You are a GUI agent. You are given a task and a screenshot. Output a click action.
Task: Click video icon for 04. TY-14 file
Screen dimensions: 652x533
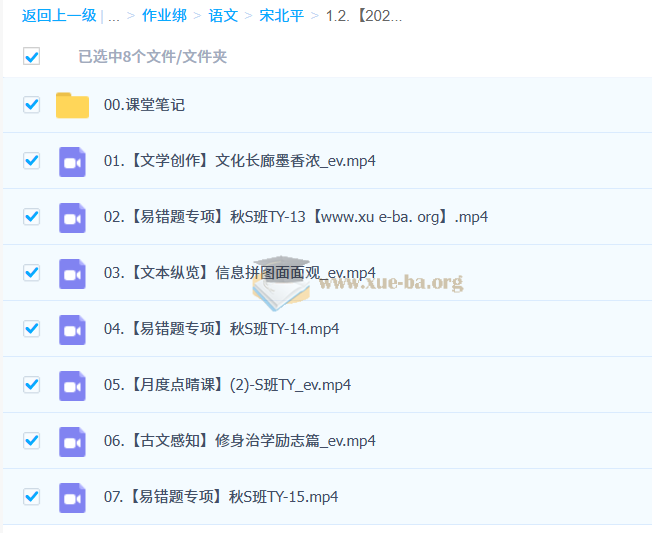pyautogui.click(x=72, y=329)
